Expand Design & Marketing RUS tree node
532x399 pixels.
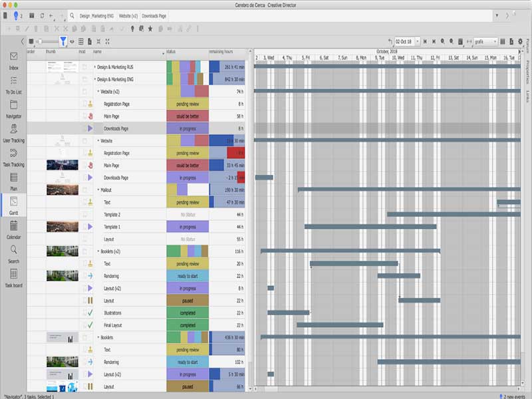[94, 67]
